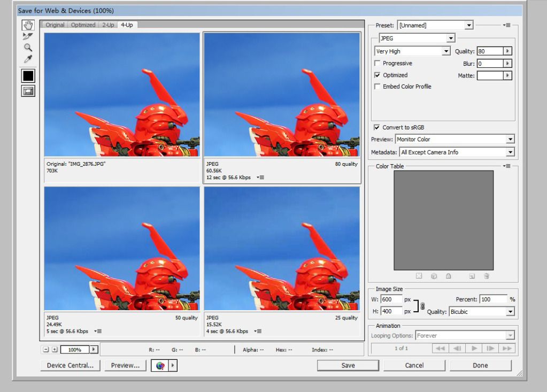Image resolution: width=547 pixels, height=392 pixels.
Task: Open the Preset dropdown
Action: (435, 25)
